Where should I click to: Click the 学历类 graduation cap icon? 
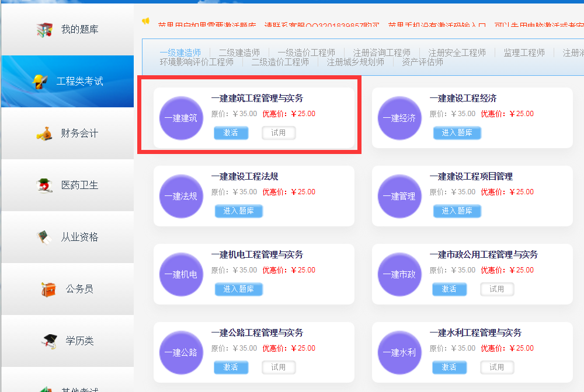48,341
